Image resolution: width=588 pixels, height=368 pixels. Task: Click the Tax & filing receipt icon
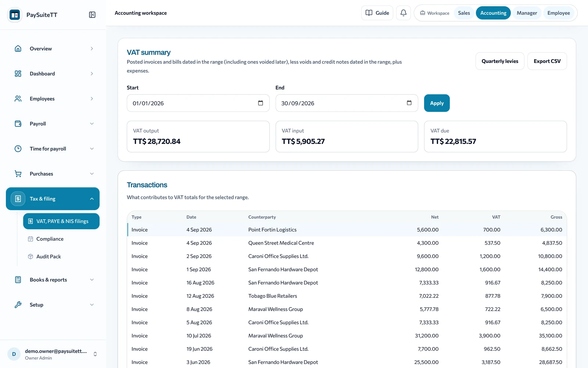pyautogui.click(x=18, y=199)
